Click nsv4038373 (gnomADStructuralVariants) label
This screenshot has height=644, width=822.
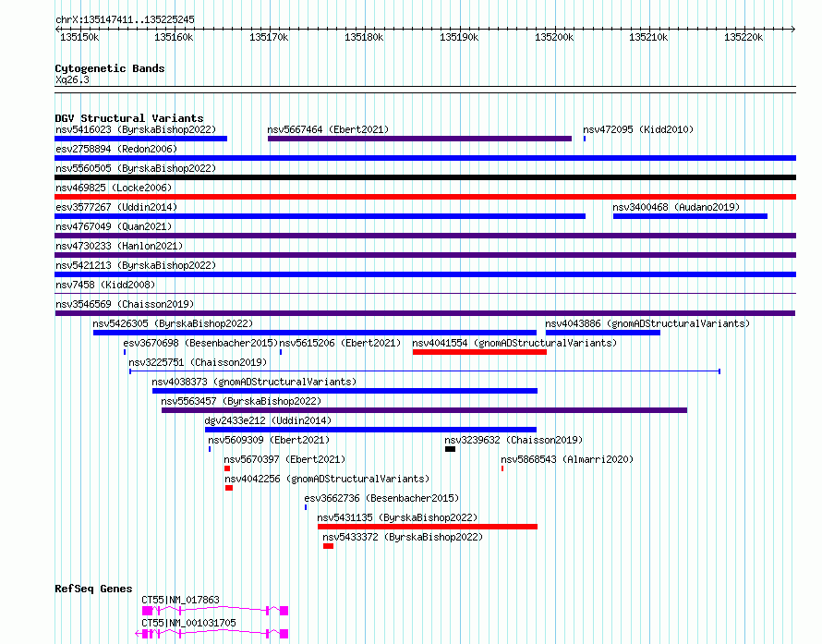tap(254, 382)
